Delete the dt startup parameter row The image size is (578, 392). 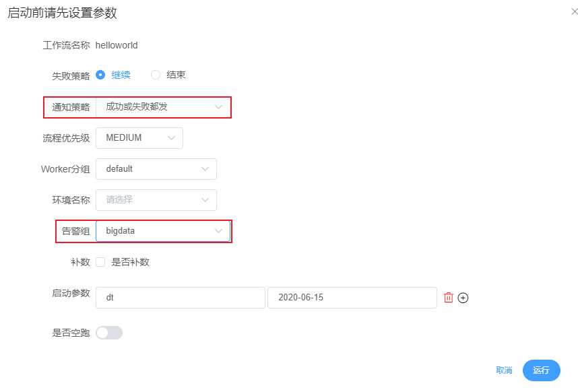[449, 297]
